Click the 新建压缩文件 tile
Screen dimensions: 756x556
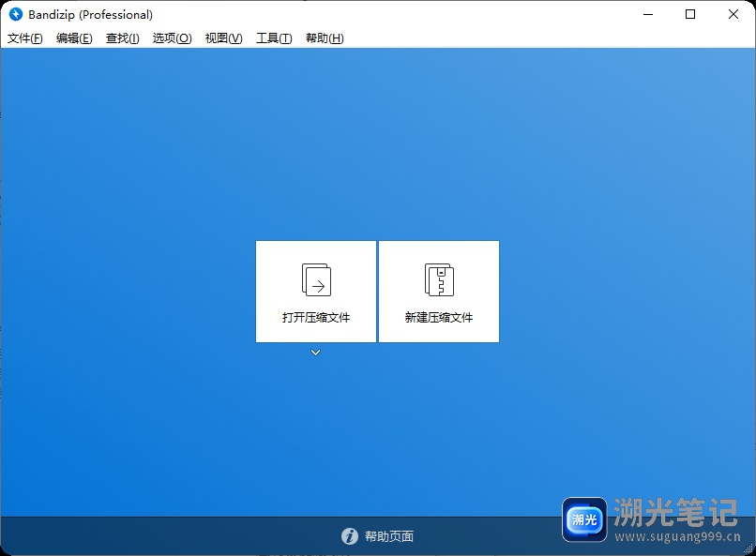439,292
